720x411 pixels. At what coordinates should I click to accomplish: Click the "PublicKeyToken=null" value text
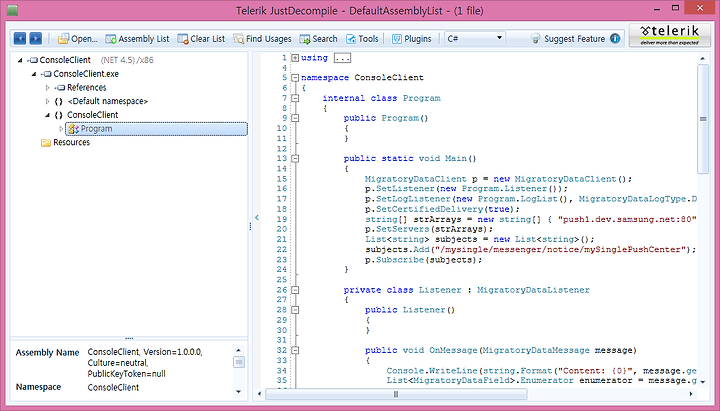tap(126, 374)
